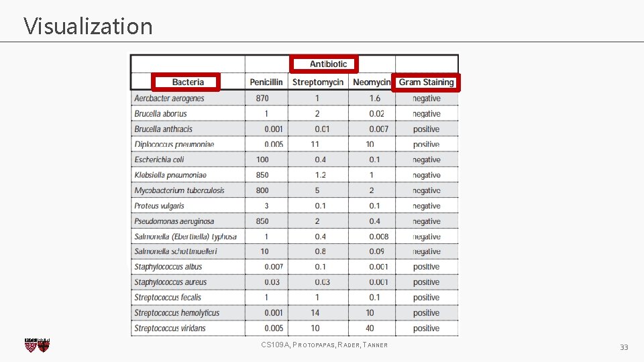Select the "Bacteria" column header
This screenshot has height=362, width=644.
[x=188, y=82]
